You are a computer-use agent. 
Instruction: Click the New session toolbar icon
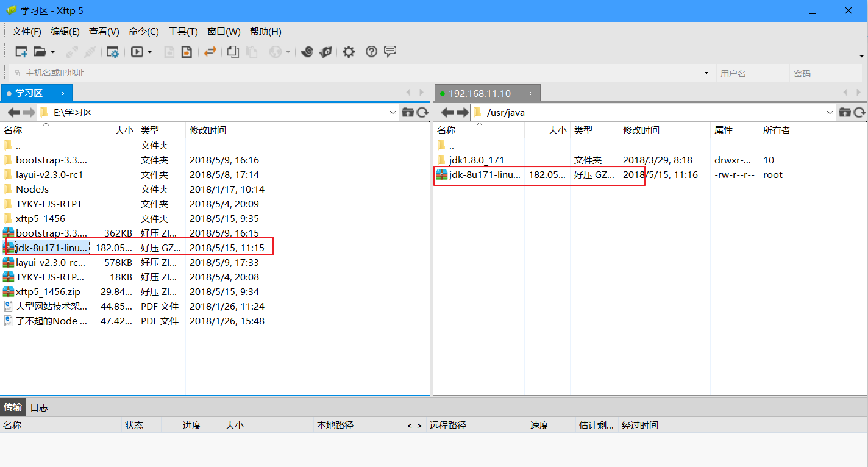coord(21,52)
